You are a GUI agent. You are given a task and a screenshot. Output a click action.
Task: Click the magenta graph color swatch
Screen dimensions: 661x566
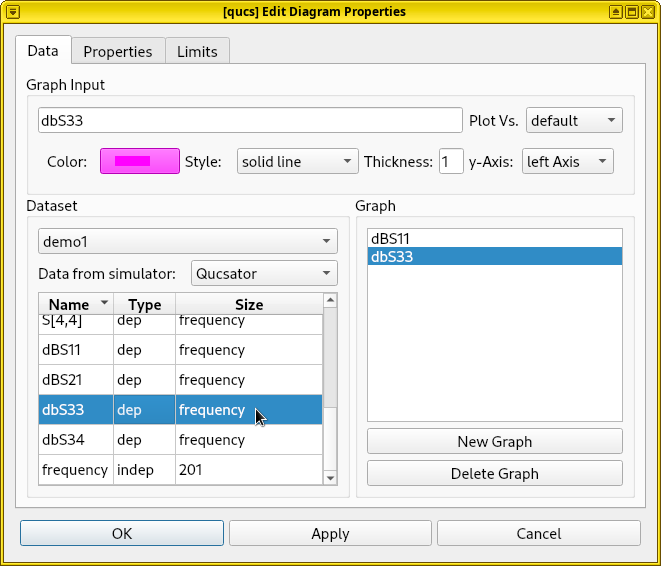(139, 161)
